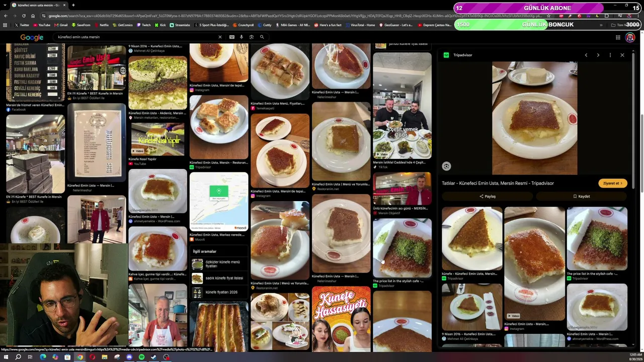Open the large preview image of künefe
The image size is (644, 362).
pos(534,118)
